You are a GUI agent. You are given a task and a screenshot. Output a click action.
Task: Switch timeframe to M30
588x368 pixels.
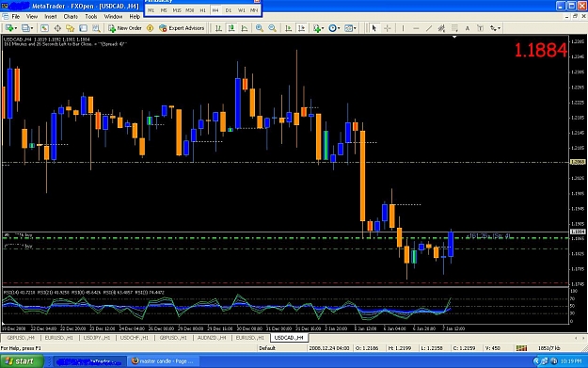190,10
